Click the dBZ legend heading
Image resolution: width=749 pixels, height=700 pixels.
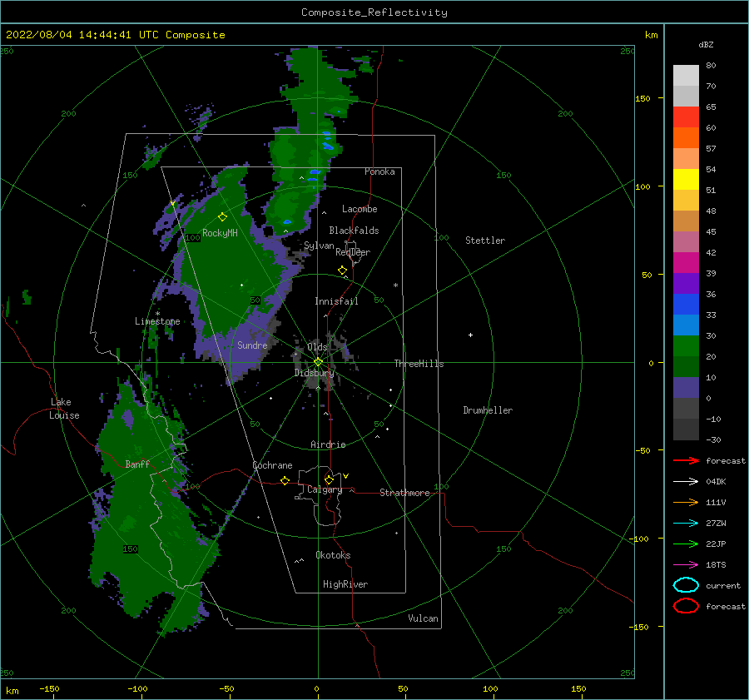click(x=706, y=44)
